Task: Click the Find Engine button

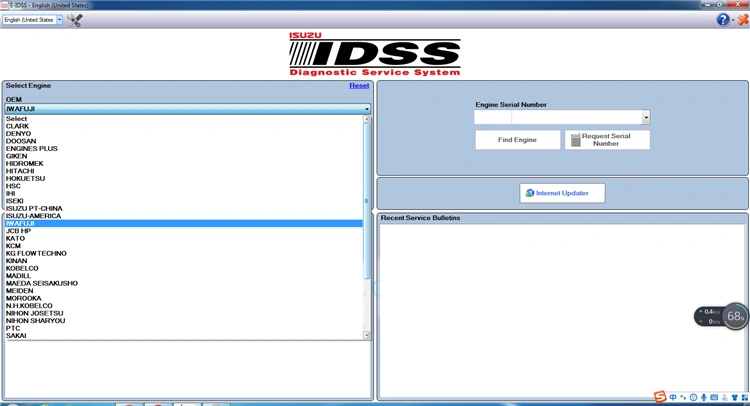Action: 518,140
